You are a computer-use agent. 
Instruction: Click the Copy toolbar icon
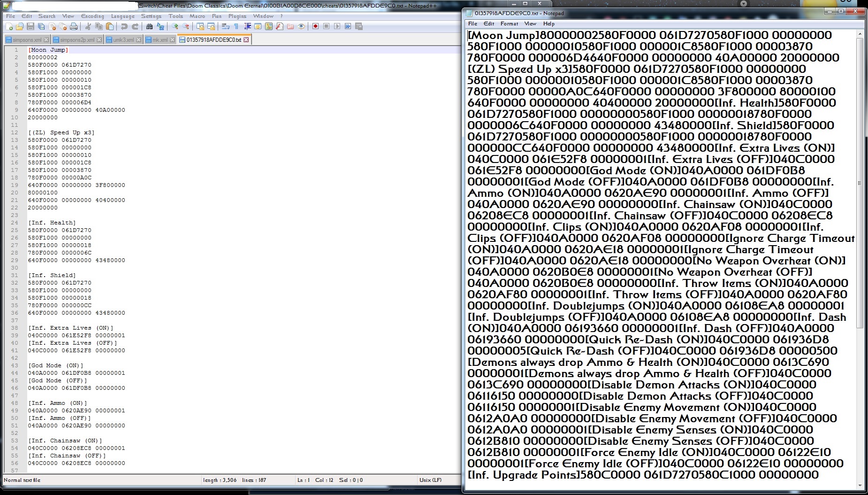click(x=99, y=26)
